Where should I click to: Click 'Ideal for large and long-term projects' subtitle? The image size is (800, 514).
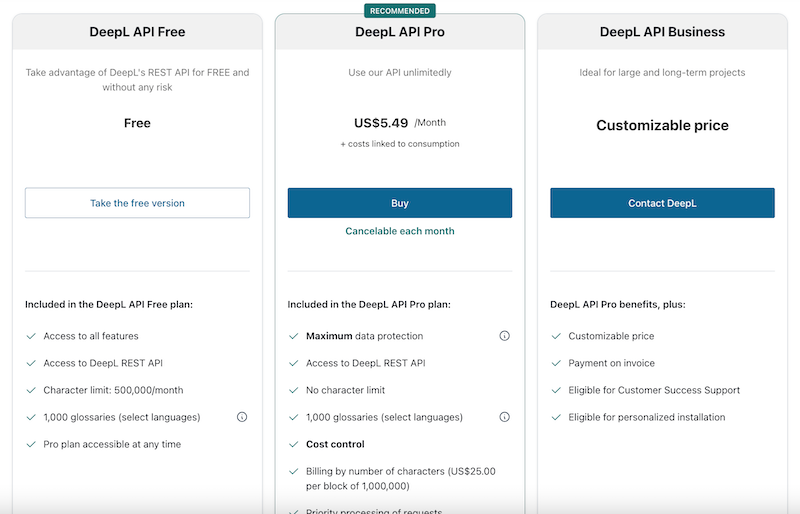point(662,72)
